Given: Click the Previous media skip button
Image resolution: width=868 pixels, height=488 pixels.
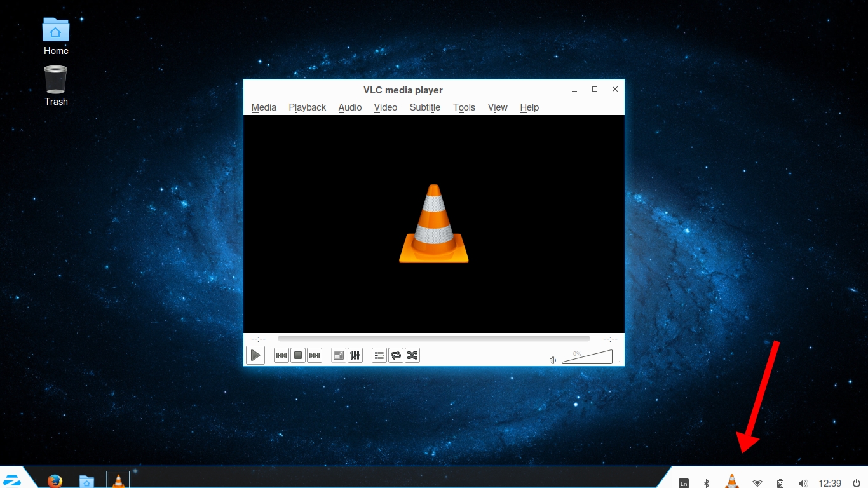Looking at the screenshot, I should pyautogui.click(x=281, y=355).
